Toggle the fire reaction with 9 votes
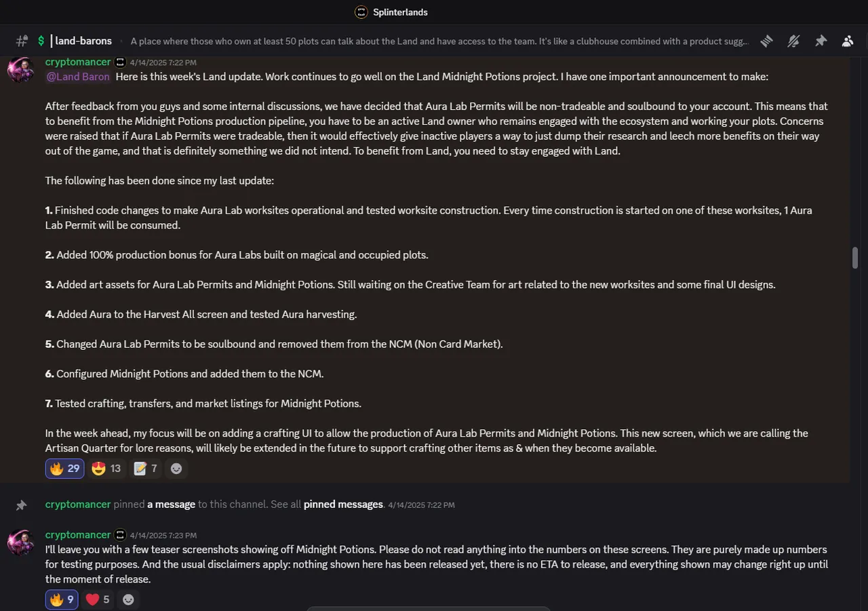This screenshot has width=868, height=611. pos(62,599)
